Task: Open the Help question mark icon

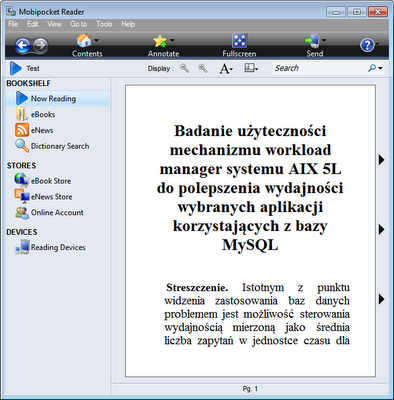Action: 367,45
